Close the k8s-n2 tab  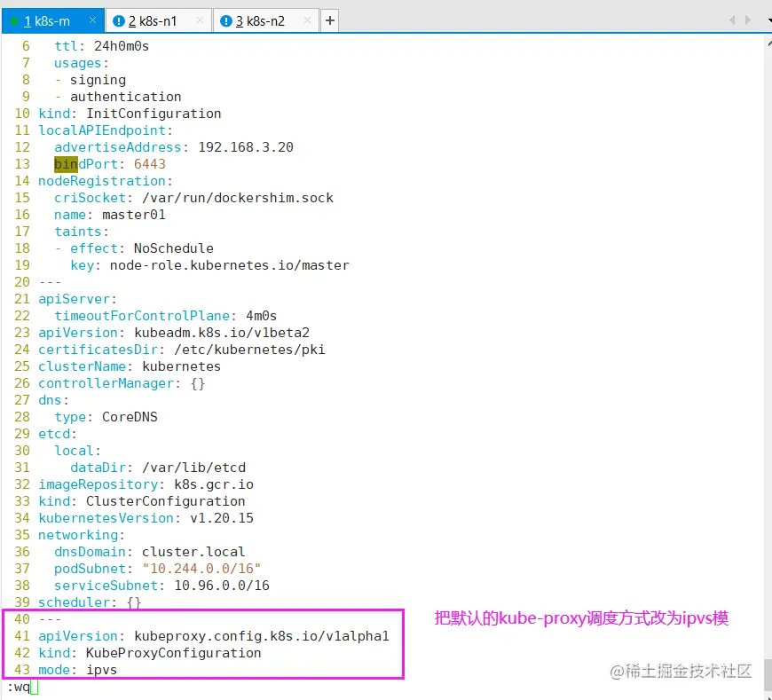307,20
